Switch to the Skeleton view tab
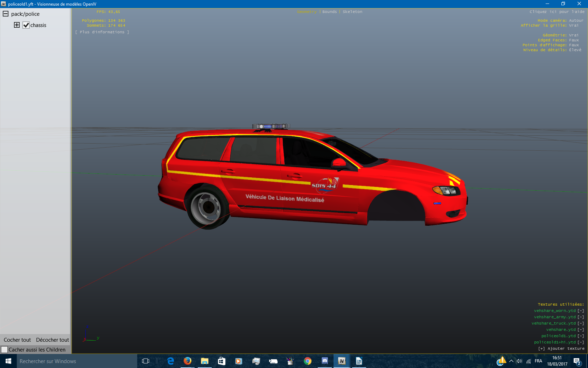The width and height of the screenshot is (588, 368). tap(352, 12)
